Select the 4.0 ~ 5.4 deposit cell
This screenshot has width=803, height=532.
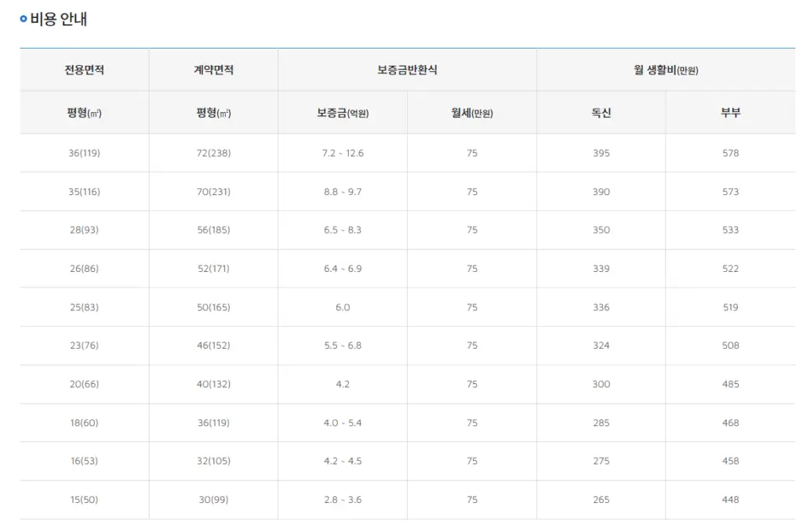click(x=343, y=423)
